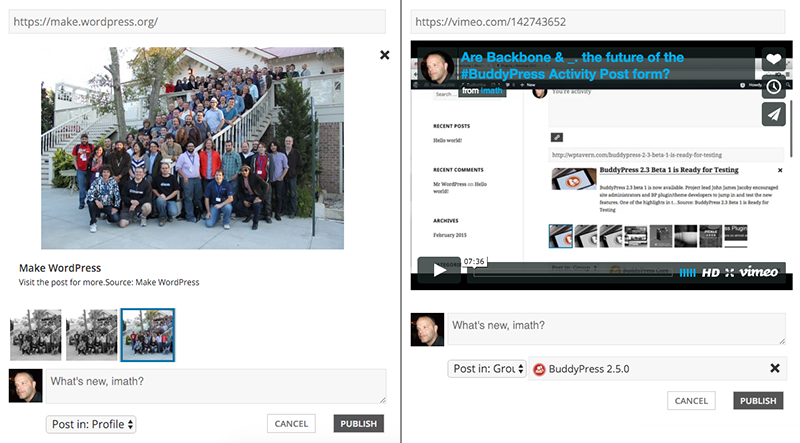Share the Vimeo video with paper plane icon
The image size is (800, 443).
click(x=773, y=114)
